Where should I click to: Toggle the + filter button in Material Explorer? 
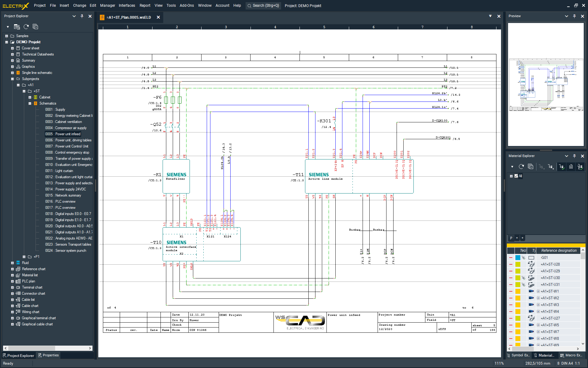[x=522, y=238]
